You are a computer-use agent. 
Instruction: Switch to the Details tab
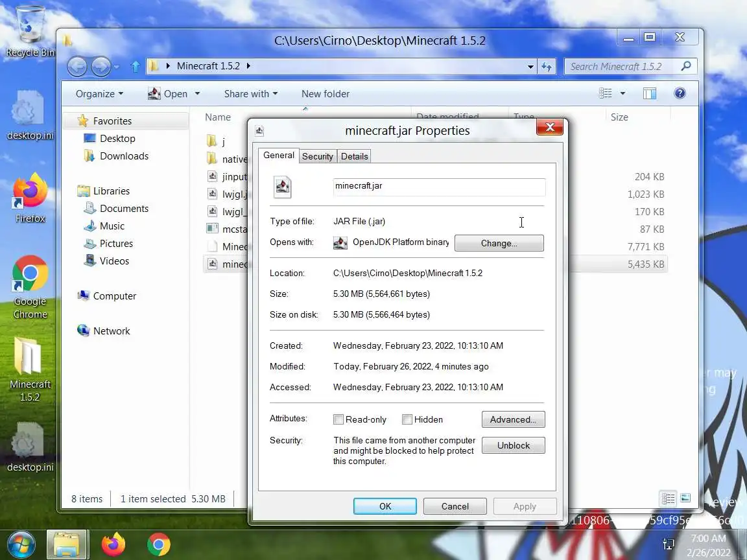355,156
